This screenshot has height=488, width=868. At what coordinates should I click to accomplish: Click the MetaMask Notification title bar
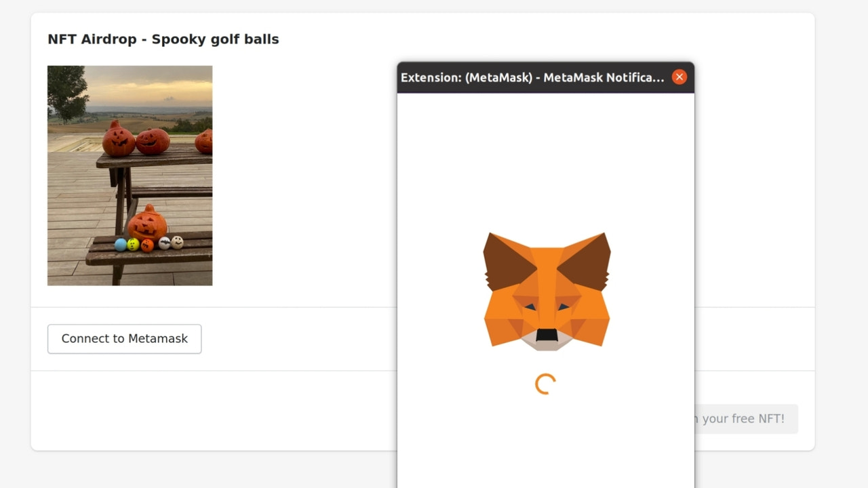point(536,77)
